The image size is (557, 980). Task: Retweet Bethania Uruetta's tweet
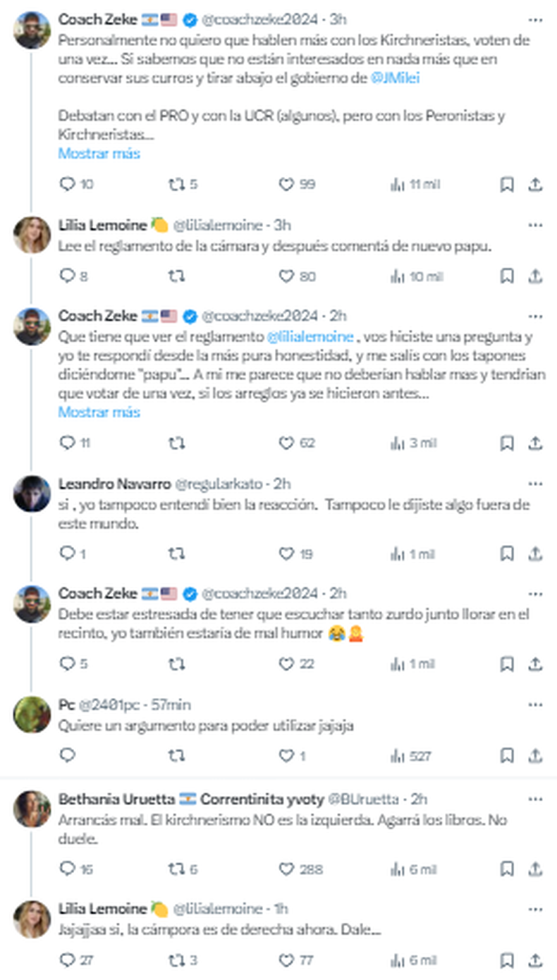pos(176,869)
